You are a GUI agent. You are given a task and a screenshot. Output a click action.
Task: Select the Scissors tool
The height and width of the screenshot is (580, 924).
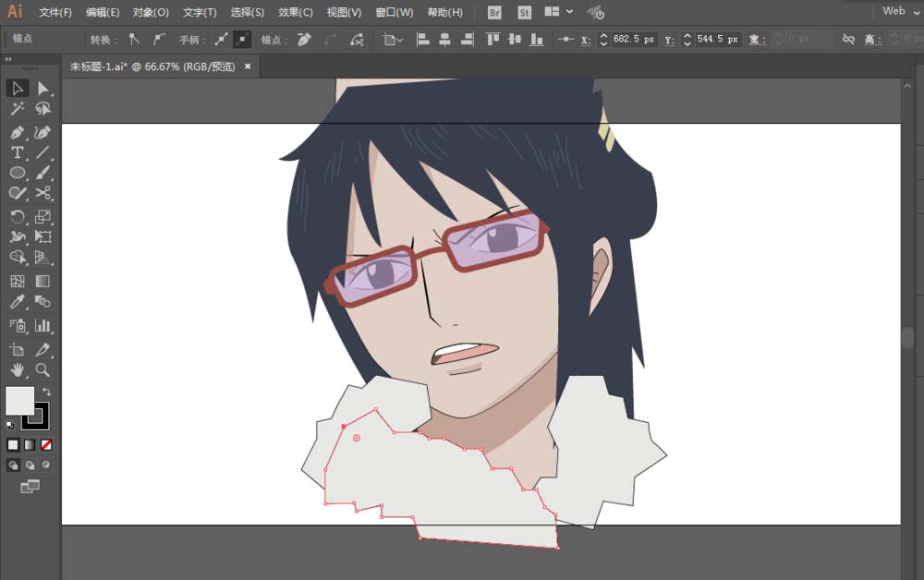[43, 192]
